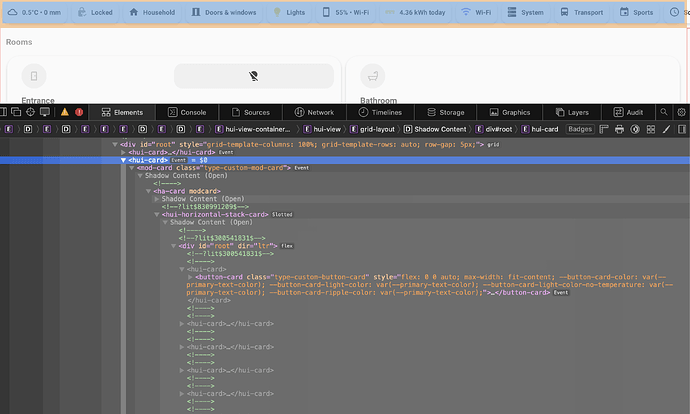Switch to the Console tab
The height and width of the screenshot is (414, 690).
coord(187,113)
